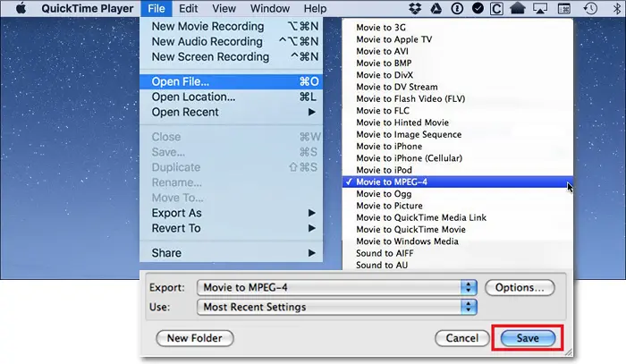Click the Dropbox menu bar icon
This screenshot has height=364, width=626.
click(415, 8)
